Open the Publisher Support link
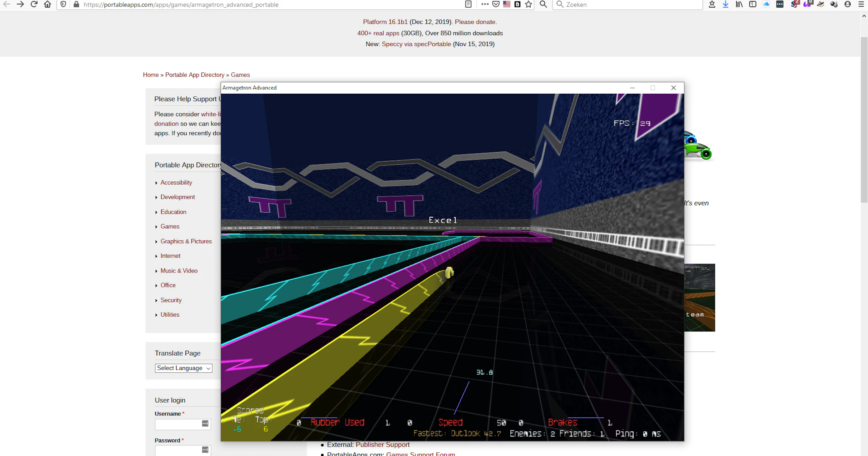 pyautogui.click(x=382, y=444)
